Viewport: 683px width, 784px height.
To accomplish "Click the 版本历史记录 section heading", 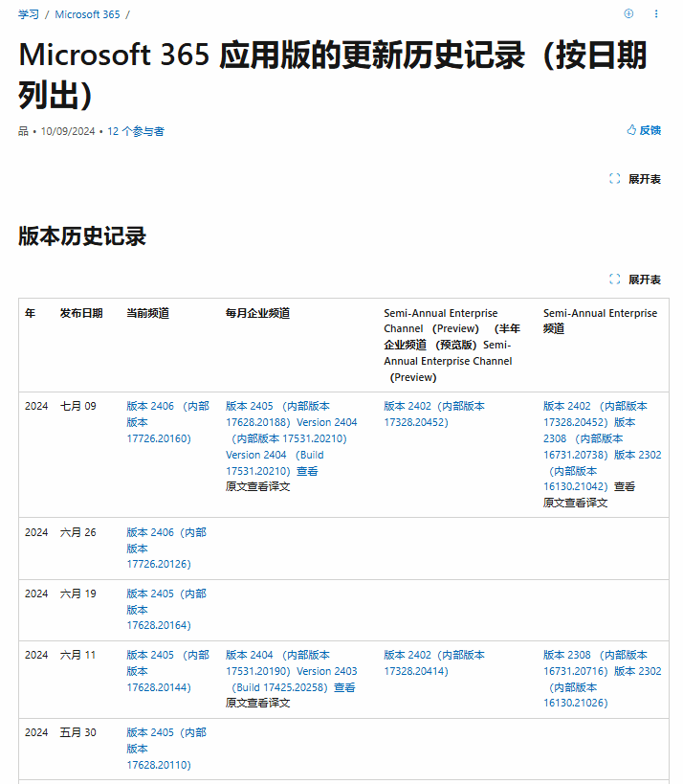I will (82, 236).
